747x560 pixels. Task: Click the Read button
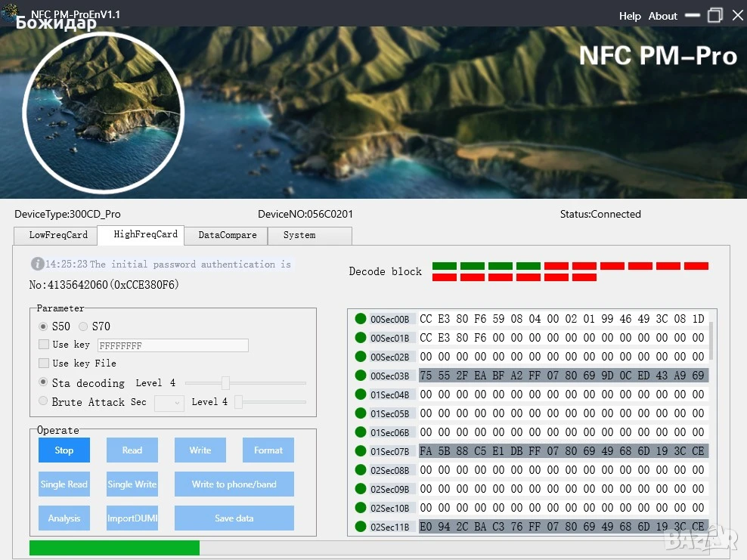(132, 450)
